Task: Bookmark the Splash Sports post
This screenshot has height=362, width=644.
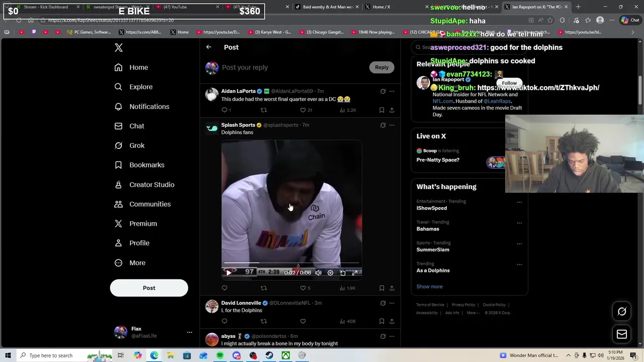Action: point(382,288)
